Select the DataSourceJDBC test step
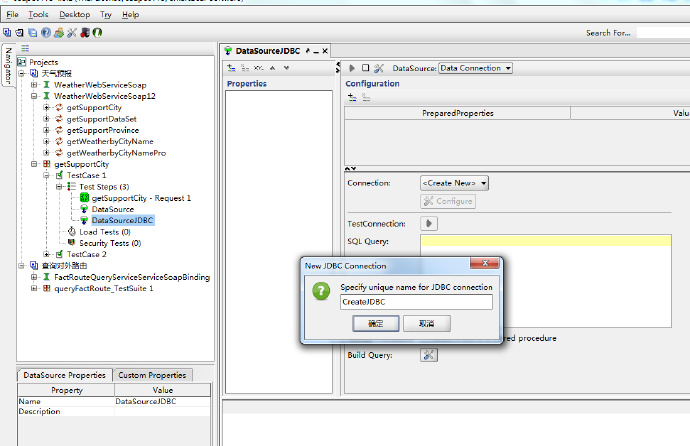The height and width of the screenshot is (446, 690). pos(122,220)
